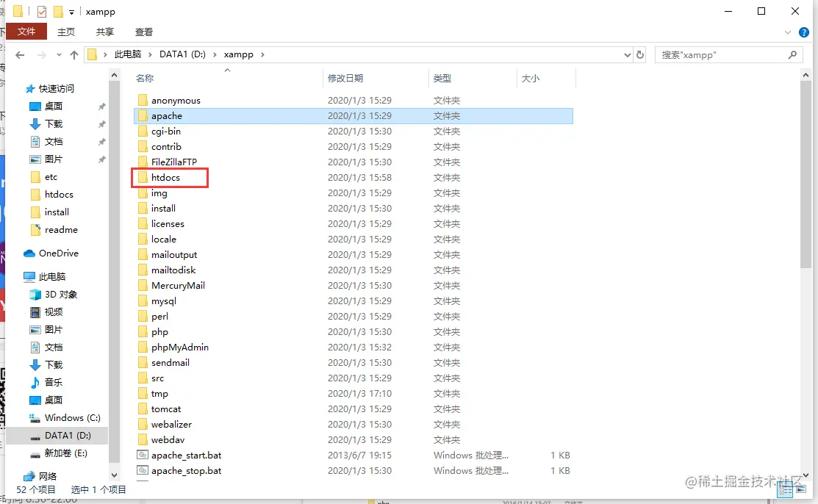Open pinned 下载 in quick access
Viewport: 818px width, 504px height.
(x=53, y=124)
